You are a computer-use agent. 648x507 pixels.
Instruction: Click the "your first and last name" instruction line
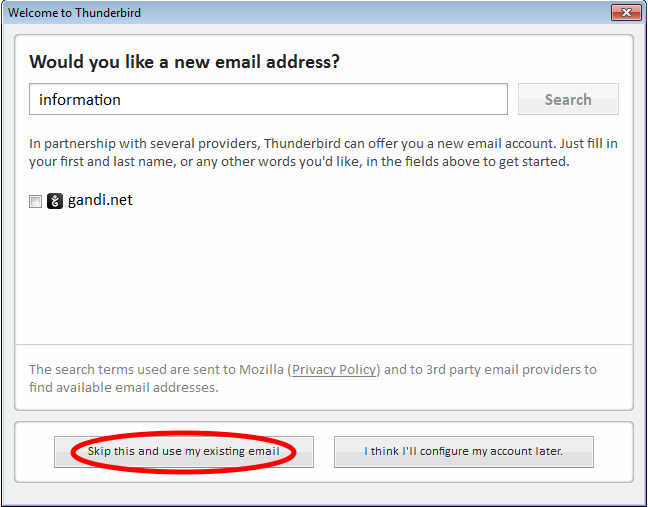(299, 161)
